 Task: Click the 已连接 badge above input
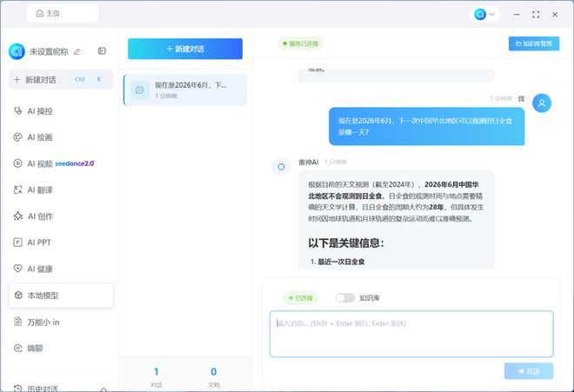coord(301,298)
